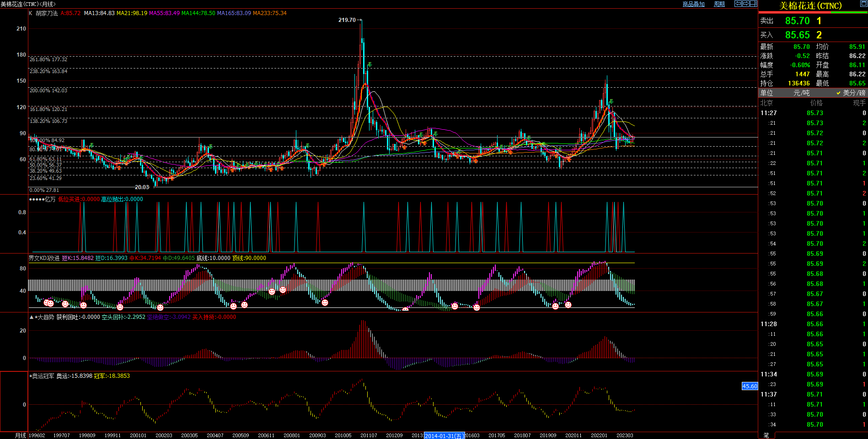
Task: Click the first smiley signal in KD panel
Action: 46,302
